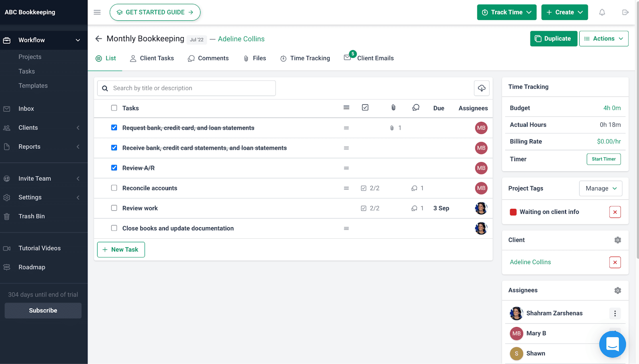Click the logout icon at top right
This screenshot has width=639, height=364.
point(625,12)
